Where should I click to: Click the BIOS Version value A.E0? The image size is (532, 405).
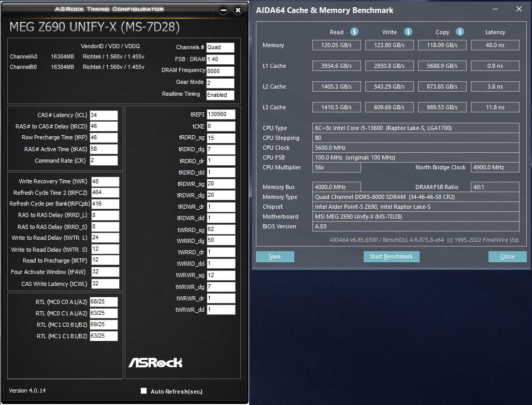coord(415,226)
